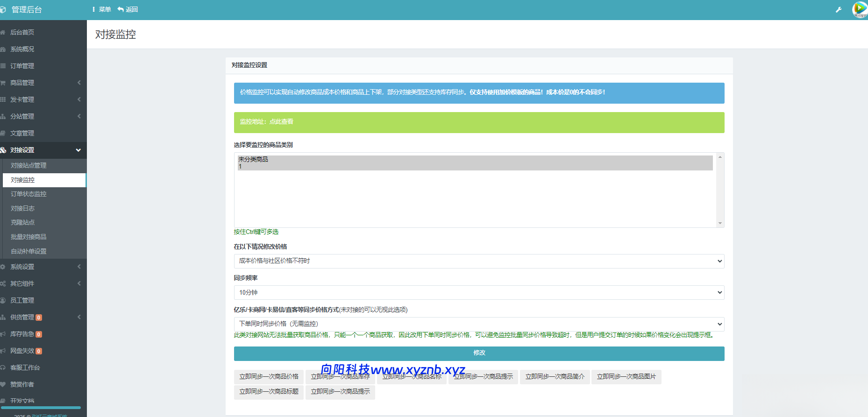Screen dimensions: 868x417
Task: Open 对接日志 submenu item
Action: (x=44, y=208)
